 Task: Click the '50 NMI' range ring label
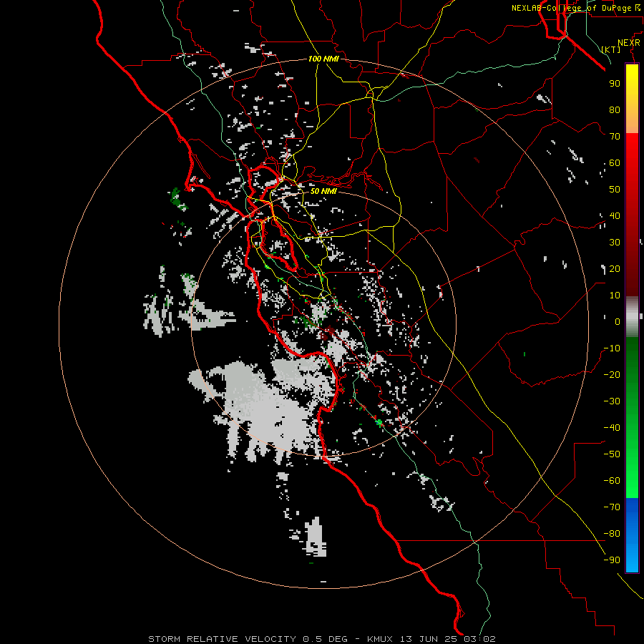coord(323,191)
